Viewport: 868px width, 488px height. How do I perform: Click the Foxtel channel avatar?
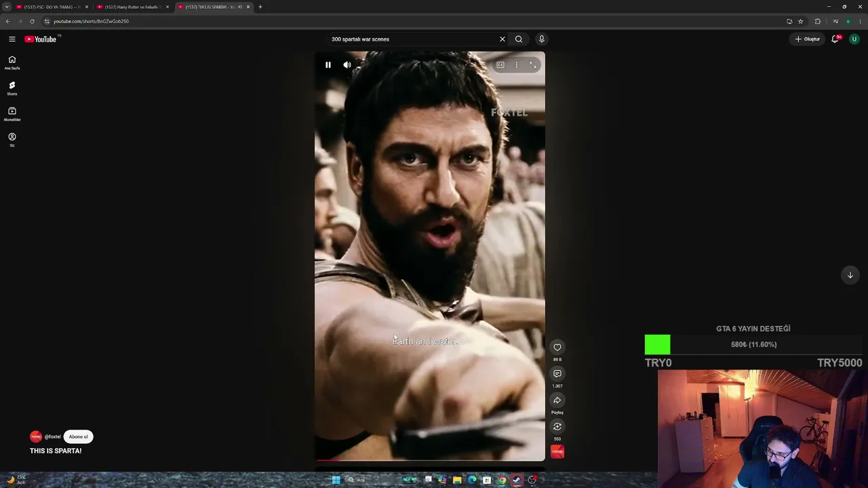click(36, 436)
